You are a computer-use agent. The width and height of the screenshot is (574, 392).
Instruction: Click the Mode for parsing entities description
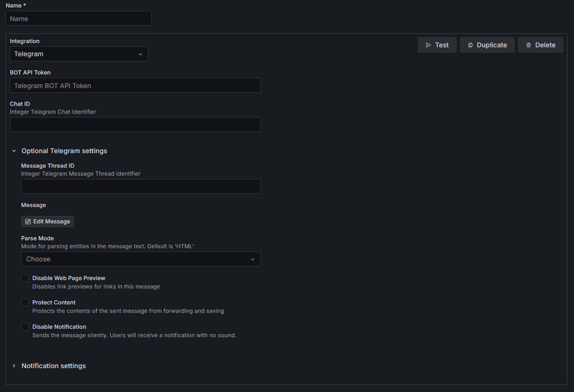point(108,246)
